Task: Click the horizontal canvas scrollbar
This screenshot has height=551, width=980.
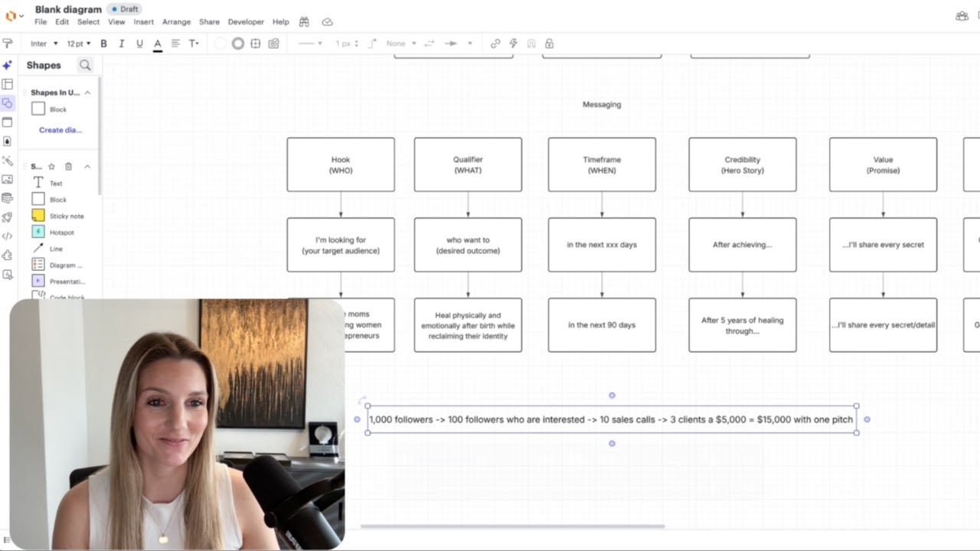Action: click(512, 527)
